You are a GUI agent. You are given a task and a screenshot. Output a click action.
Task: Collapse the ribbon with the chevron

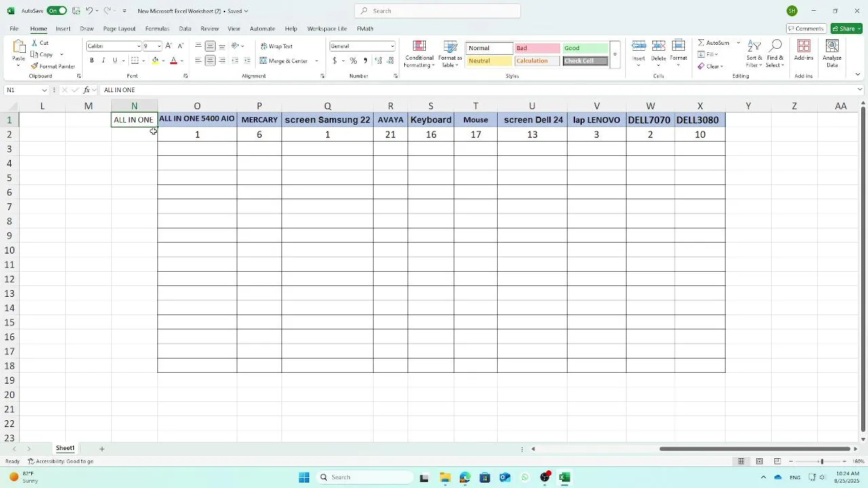point(858,75)
